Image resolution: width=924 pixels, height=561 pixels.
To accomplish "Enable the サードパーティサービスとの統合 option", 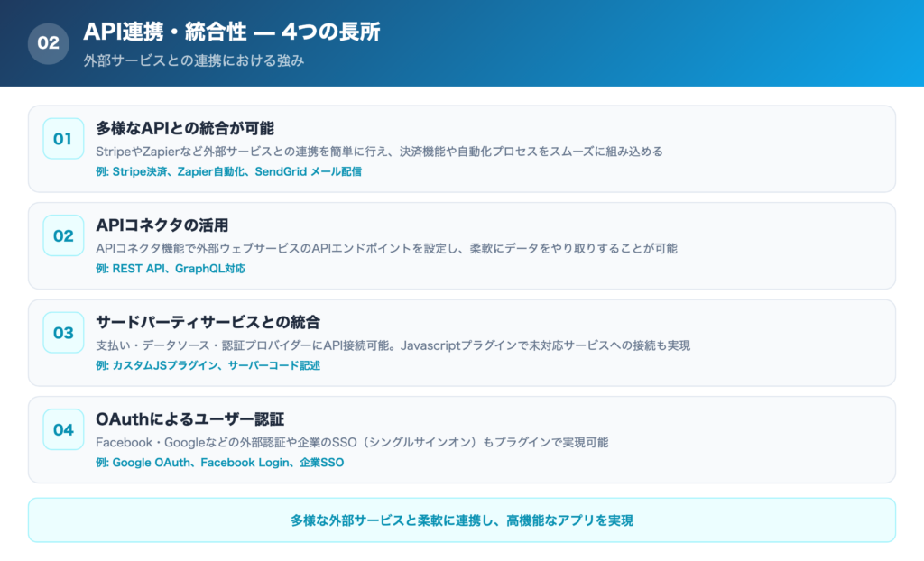I will pyautogui.click(x=462, y=343).
